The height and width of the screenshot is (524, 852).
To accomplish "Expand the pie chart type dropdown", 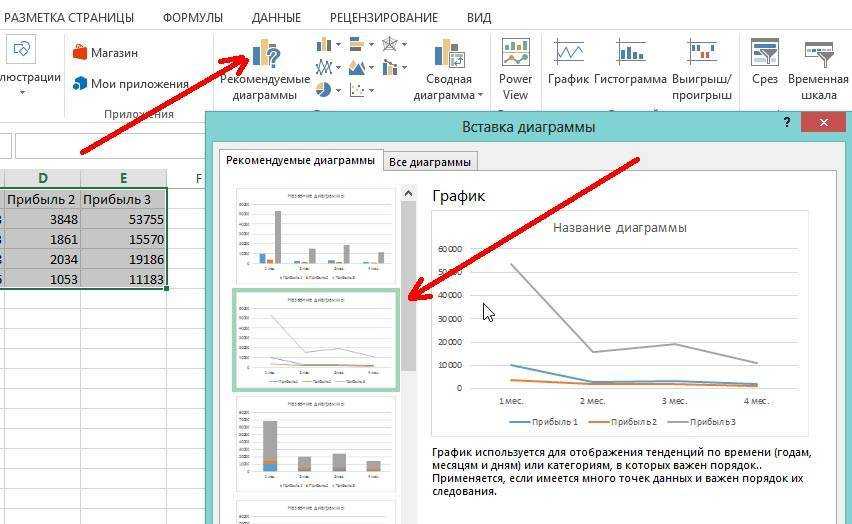I will click(339, 91).
